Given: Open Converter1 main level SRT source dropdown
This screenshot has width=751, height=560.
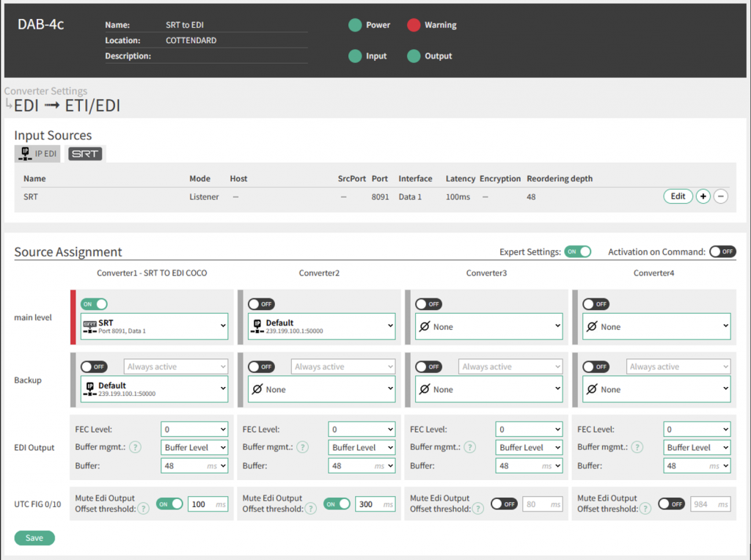Looking at the screenshot, I should point(154,326).
